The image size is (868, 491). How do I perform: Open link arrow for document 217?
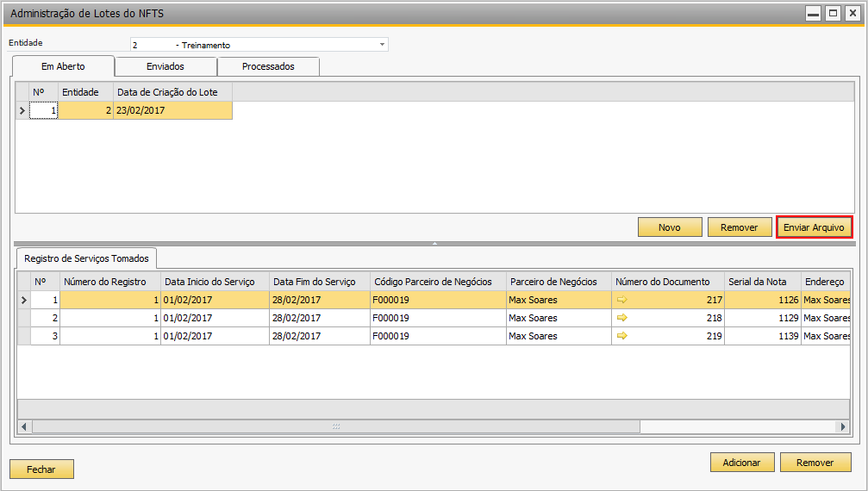click(621, 300)
